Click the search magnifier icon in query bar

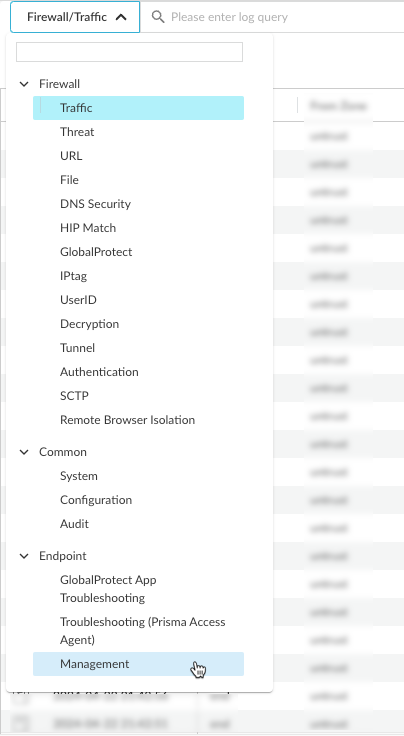click(158, 17)
